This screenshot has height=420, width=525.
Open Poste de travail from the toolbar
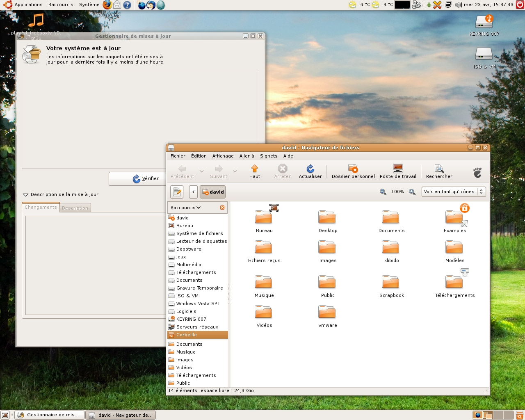click(398, 171)
